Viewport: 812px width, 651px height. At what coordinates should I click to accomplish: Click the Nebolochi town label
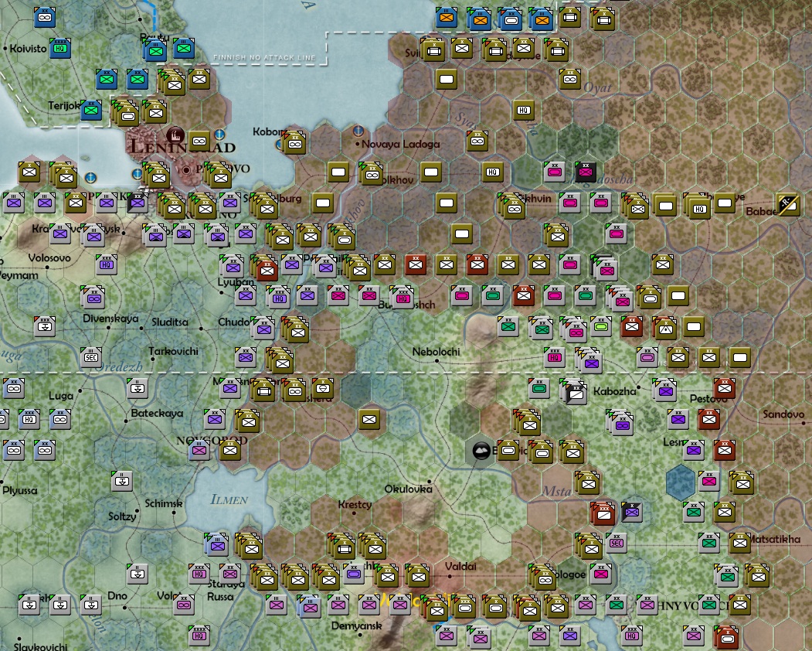[436, 352]
